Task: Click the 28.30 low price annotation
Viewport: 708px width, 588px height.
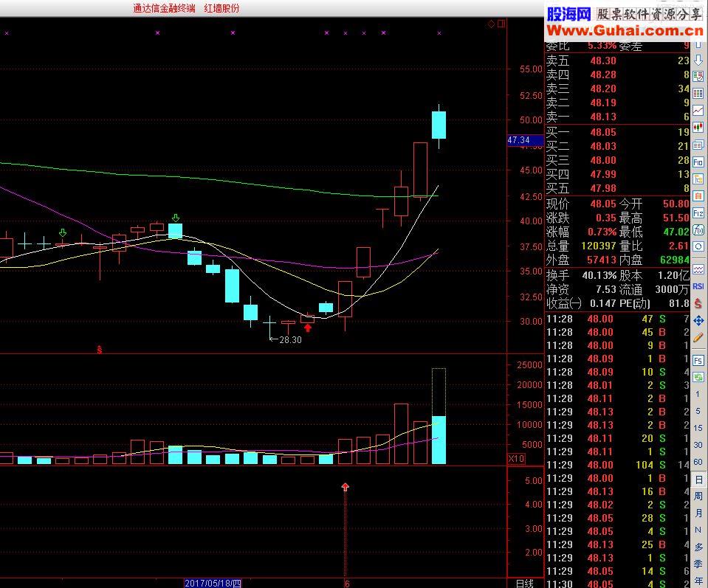Action: click(x=290, y=340)
